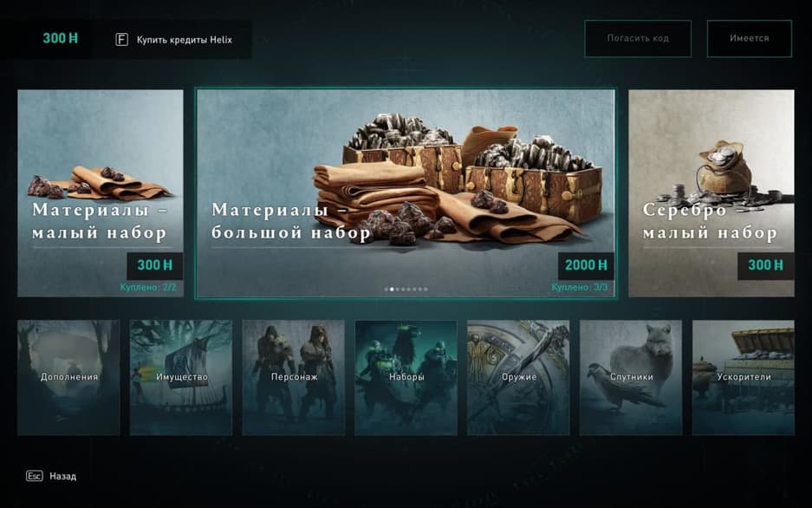
Task: Click the 2000 H price tag
Action: click(586, 265)
